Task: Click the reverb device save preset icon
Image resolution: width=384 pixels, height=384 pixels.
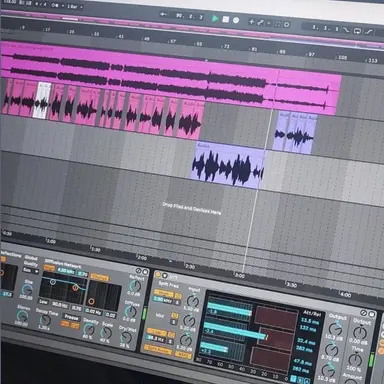Action: coord(145,272)
